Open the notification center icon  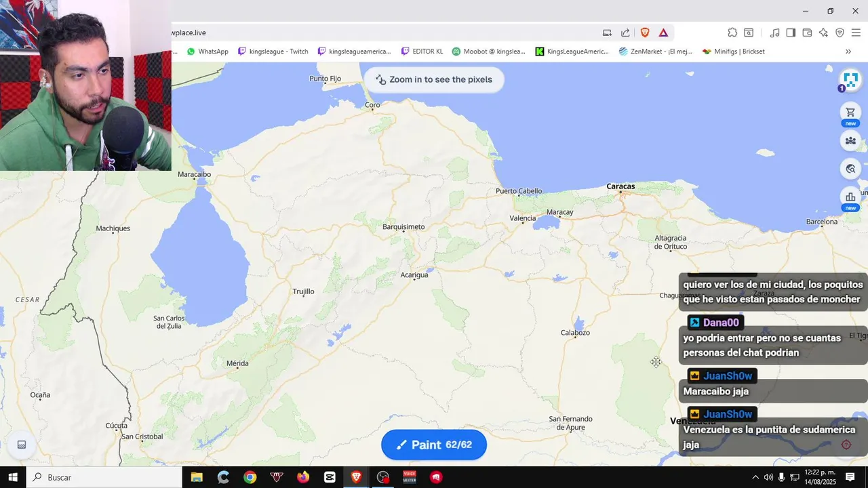click(850, 477)
